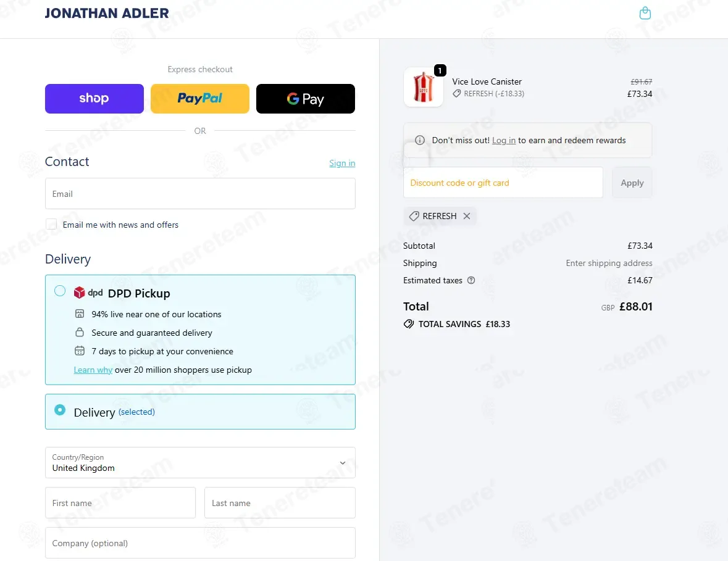Focus the Discount code or gift card field
The width and height of the screenshot is (728, 561).
point(503,182)
